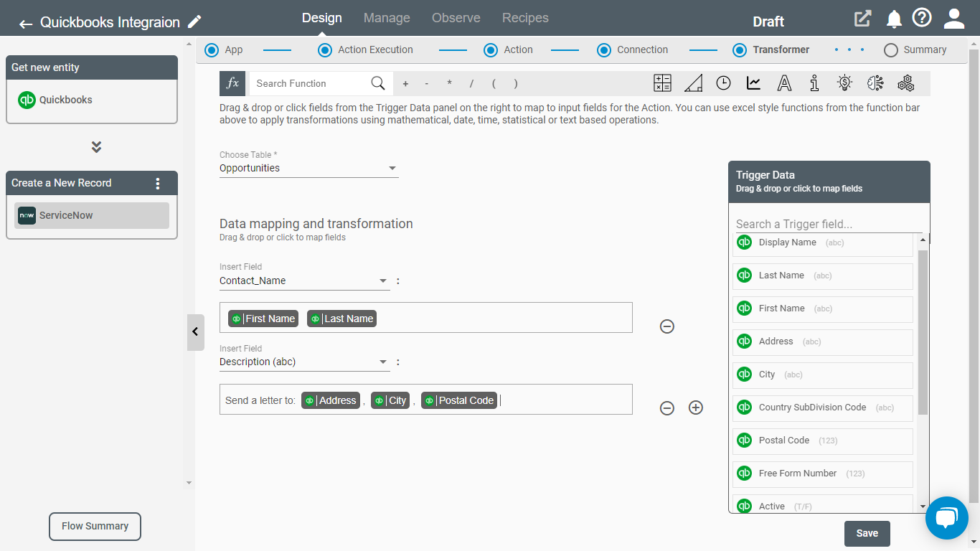This screenshot has width=980, height=551.
Task: Click the Quickbooks logo in trigger card
Action: 27,100
